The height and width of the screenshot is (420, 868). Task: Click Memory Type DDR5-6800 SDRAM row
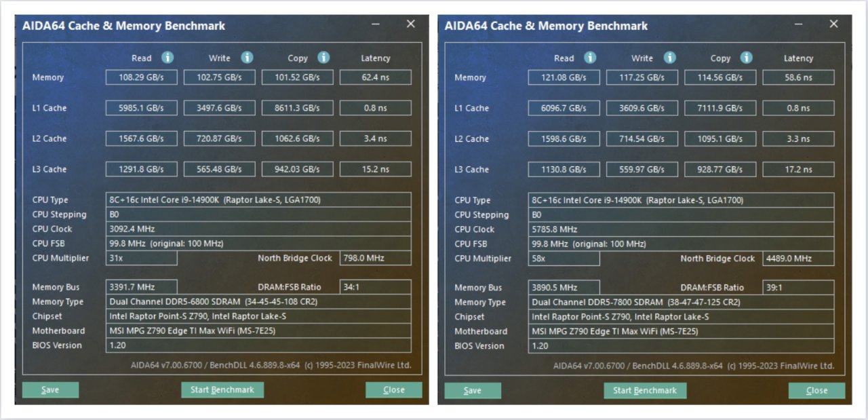(x=258, y=301)
